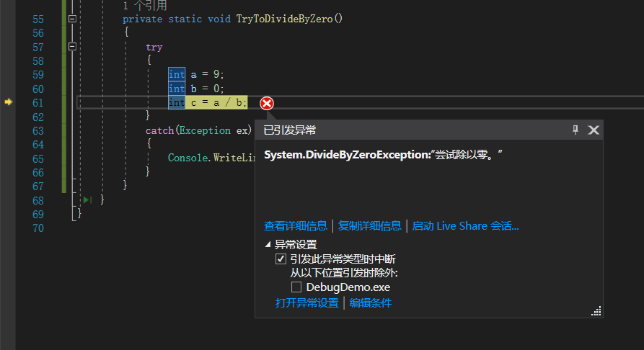The width and height of the screenshot is (644, 350).
Task: Collapse the 异常设置 section
Action: pyautogui.click(x=269, y=245)
